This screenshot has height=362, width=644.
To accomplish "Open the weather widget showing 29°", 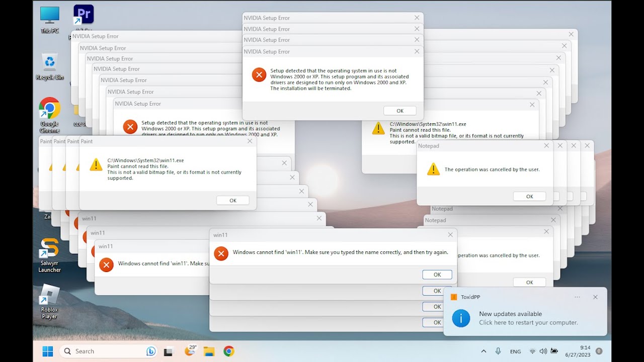I will 190,350.
